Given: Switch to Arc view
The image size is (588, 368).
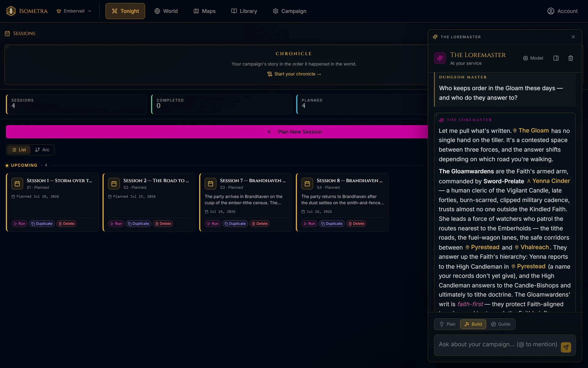Looking at the screenshot, I should [x=42, y=150].
